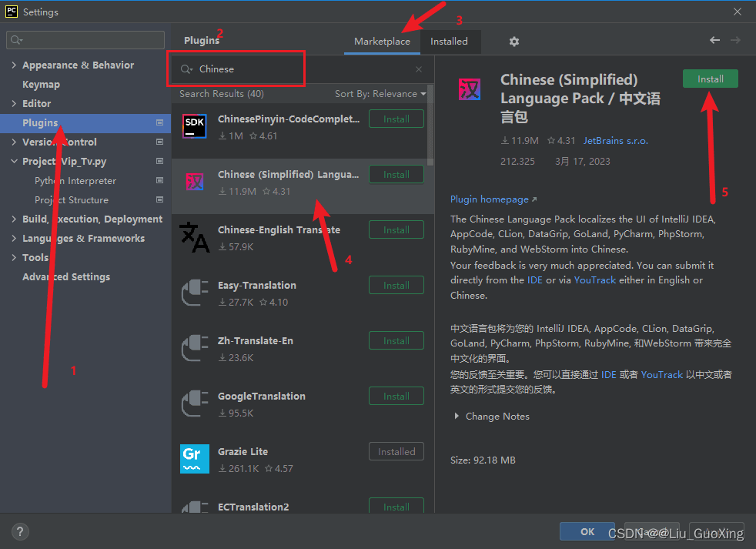The height and width of the screenshot is (549, 756).
Task: Click the plugin search field containing Chinese
Action: [x=303, y=69]
